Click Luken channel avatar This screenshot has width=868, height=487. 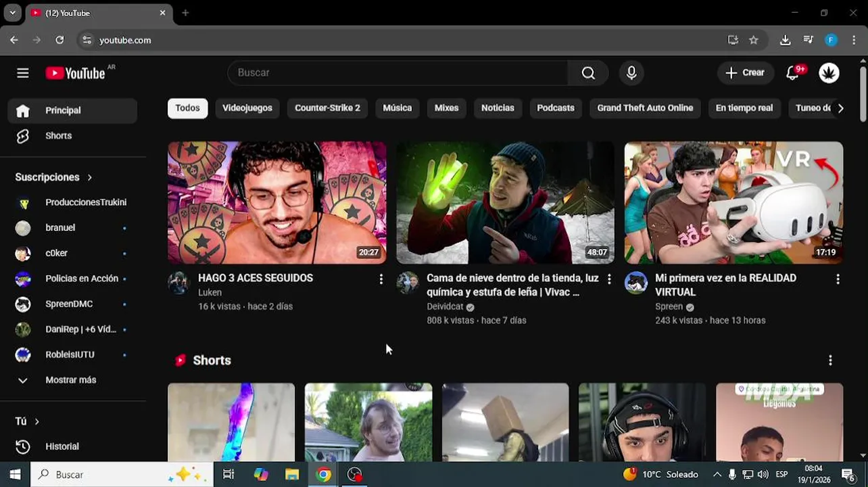[x=178, y=283]
